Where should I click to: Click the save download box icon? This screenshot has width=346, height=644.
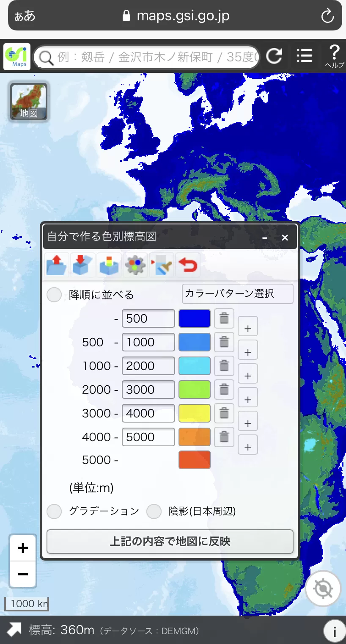click(82, 265)
